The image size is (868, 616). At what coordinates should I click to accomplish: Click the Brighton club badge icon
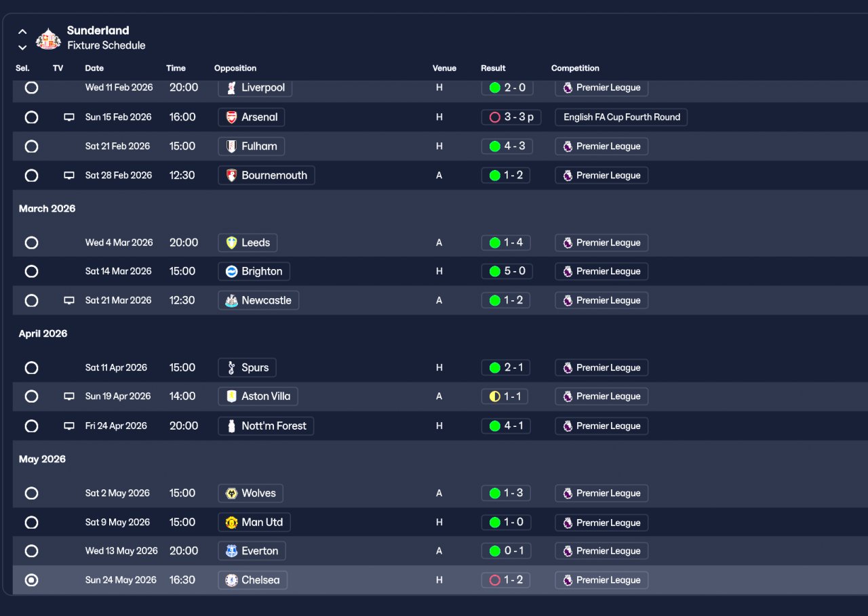point(231,272)
